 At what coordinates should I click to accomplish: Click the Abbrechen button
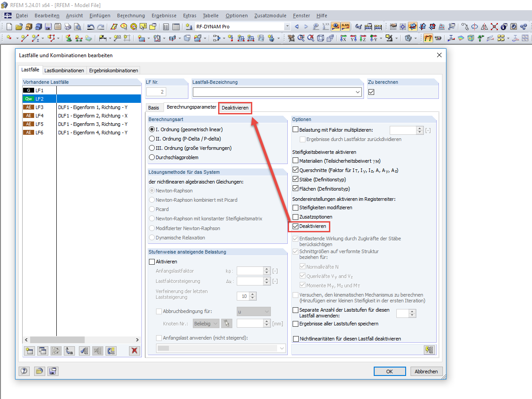(x=426, y=372)
